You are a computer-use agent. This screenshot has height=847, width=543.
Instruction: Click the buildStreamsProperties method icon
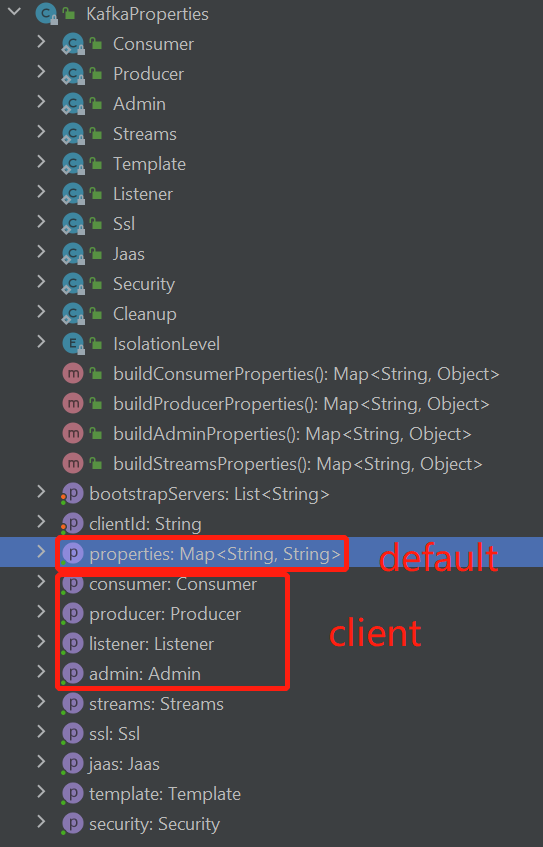[72, 463]
